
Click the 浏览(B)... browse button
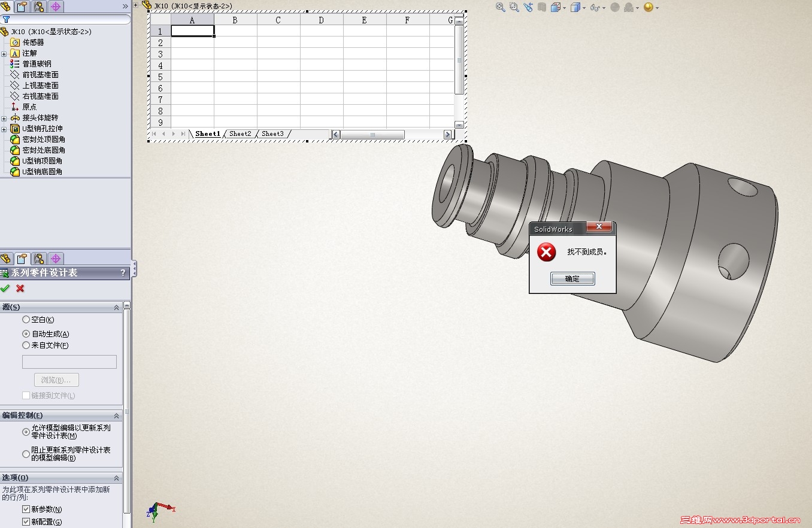pos(56,380)
